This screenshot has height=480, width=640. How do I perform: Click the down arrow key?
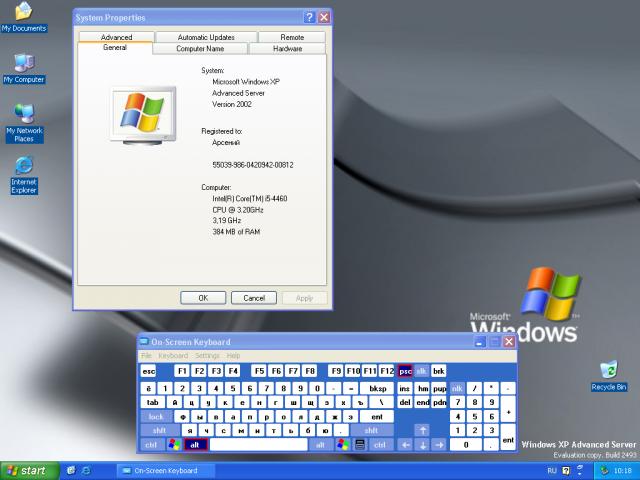[422, 444]
